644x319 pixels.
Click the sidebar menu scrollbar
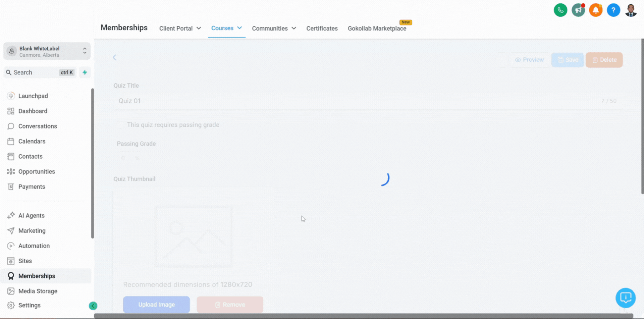[x=92, y=163]
